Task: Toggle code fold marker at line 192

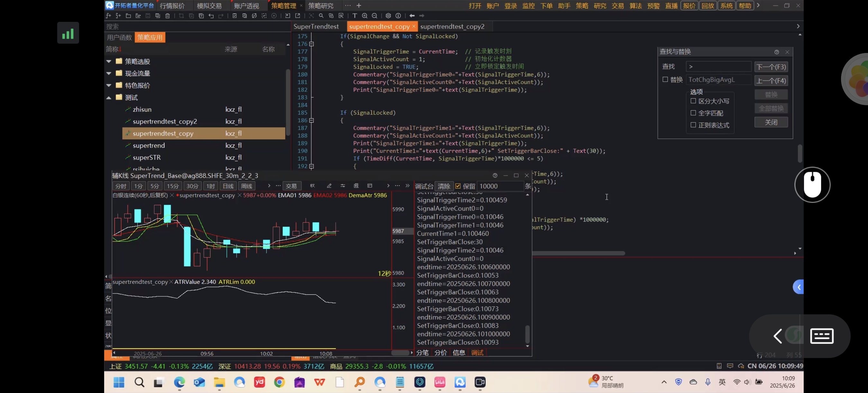Action: click(x=312, y=166)
